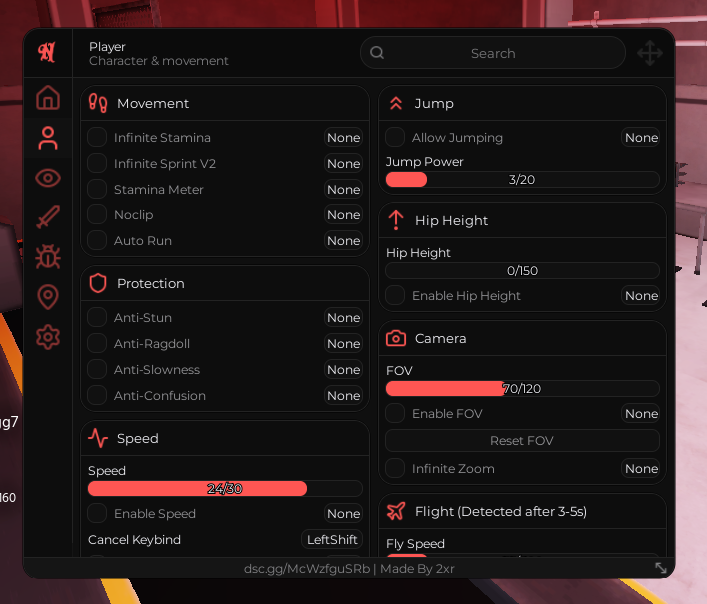Toggle Enable Speed checkbox
The height and width of the screenshot is (604, 707).
(x=97, y=513)
